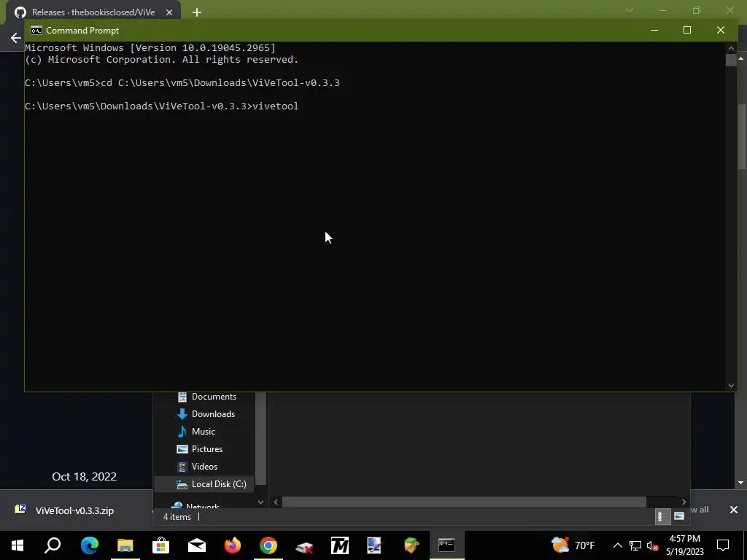Open the M-logo app on taskbar
Image resolution: width=747 pixels, height=560 pixels.
click(340, 545)
